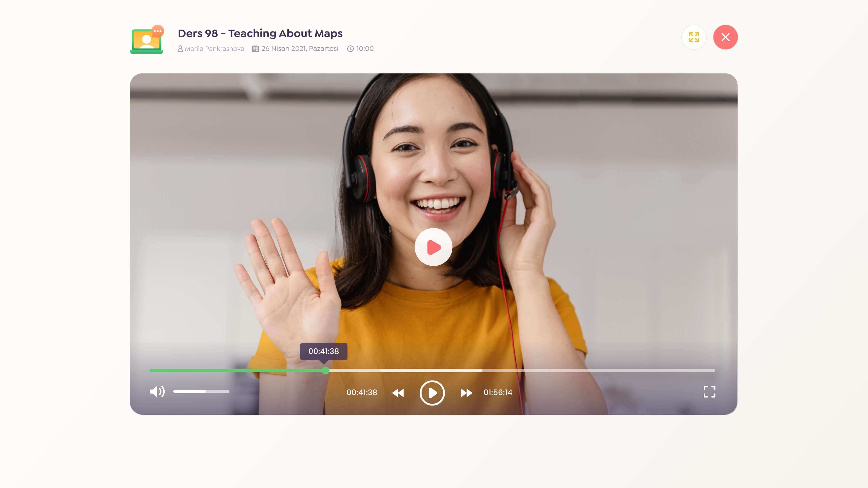The image size is (868, 488).
Task: Click the date 26 Nisan 2021, Pazartesi
Action: click(300, 49)
